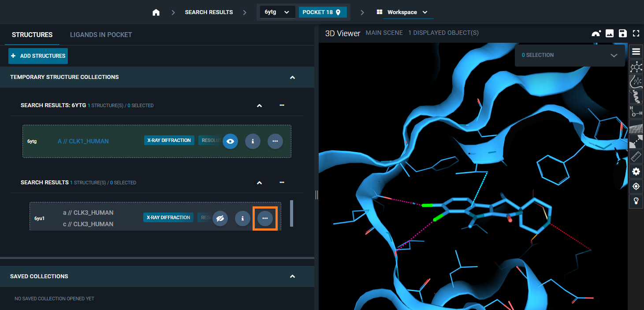The width and height of the screenshot is (644, 310).
Task: Export the 3D view as image
Action: [610, 33]
